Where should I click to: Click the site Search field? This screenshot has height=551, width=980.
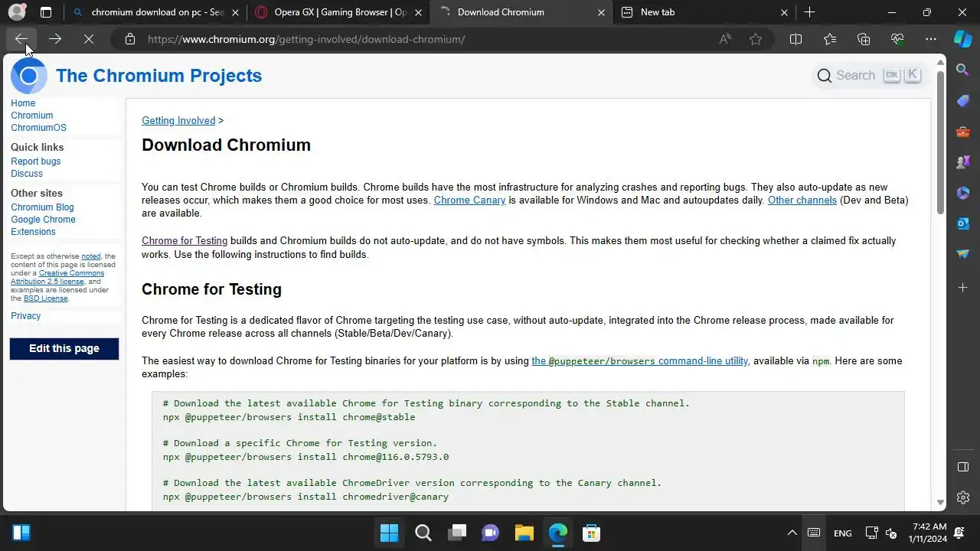click(x=869, y=75)
